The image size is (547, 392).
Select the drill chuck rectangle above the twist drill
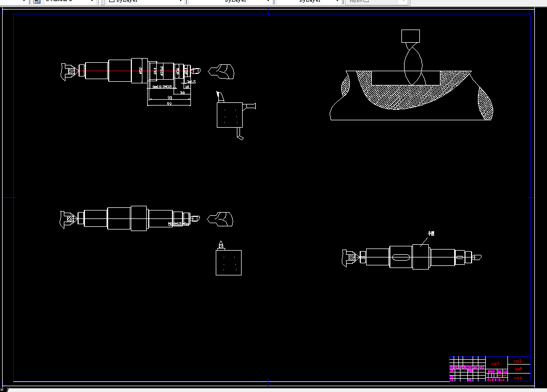tap(410, 36)
